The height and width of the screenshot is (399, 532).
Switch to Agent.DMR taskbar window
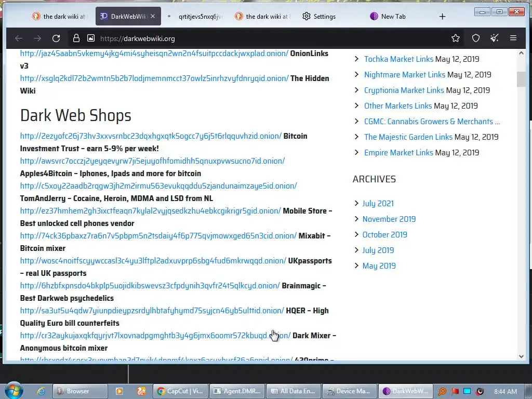click(237, 391)
